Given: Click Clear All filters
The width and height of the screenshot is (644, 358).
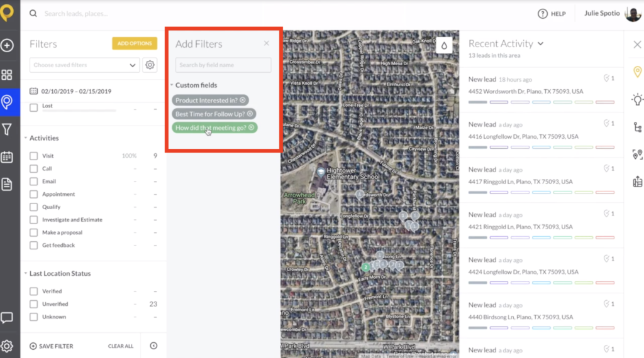Looking at the screenshot, I should [x=121, y=346].
